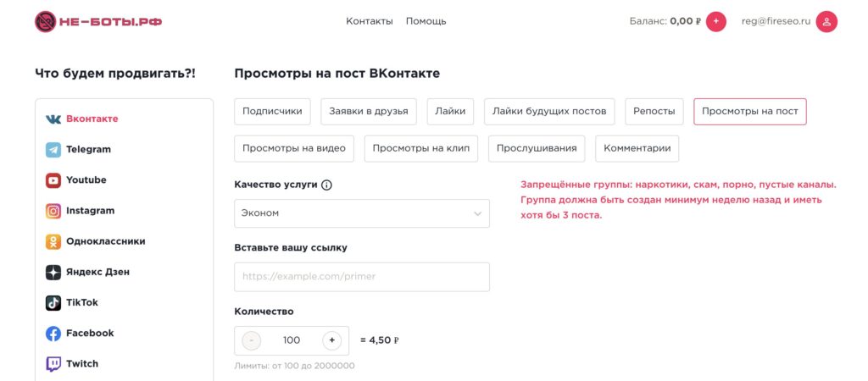868x381 pixels.
Task: Choose the TikTok icon in sidebar
Action: click(x=53, y=303)
